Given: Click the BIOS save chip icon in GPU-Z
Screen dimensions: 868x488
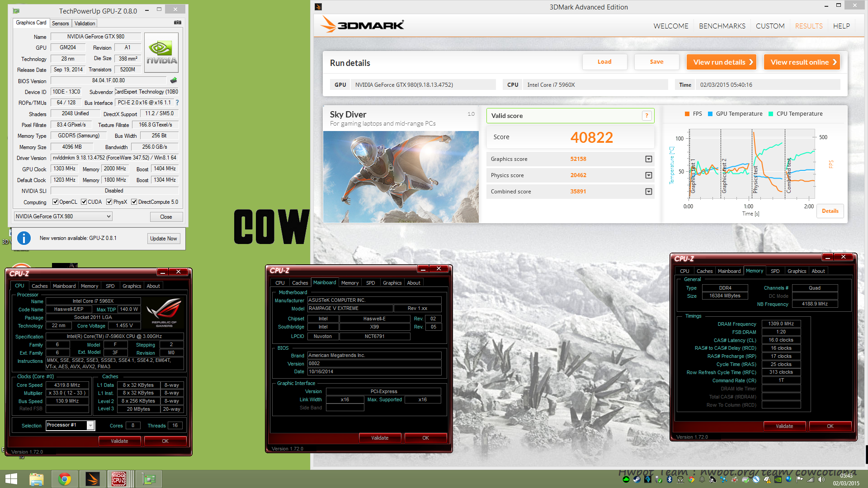Looking at the screenshot, I should pyautogui.click(x=174, y=80).
